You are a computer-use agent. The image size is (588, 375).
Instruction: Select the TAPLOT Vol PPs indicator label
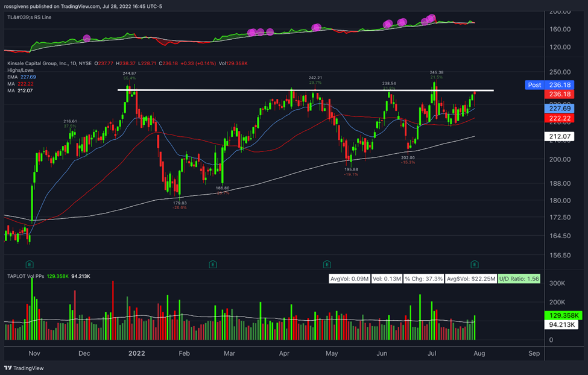point(25,276)
